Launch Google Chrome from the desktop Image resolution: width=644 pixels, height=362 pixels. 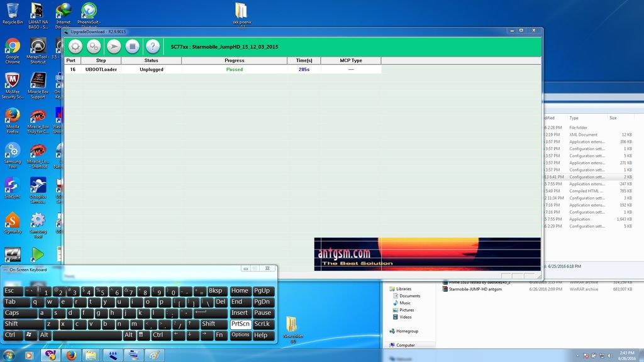(x=13, y=50)
